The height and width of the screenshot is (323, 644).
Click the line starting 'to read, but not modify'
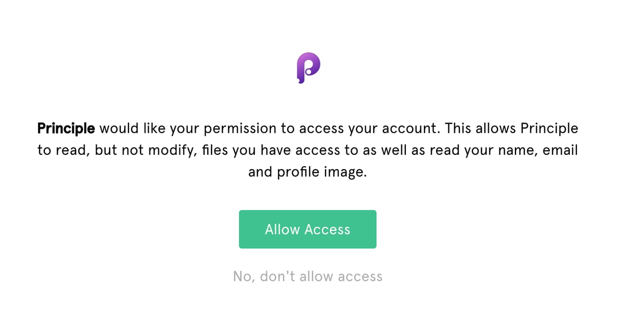click(x=307, y=150)
